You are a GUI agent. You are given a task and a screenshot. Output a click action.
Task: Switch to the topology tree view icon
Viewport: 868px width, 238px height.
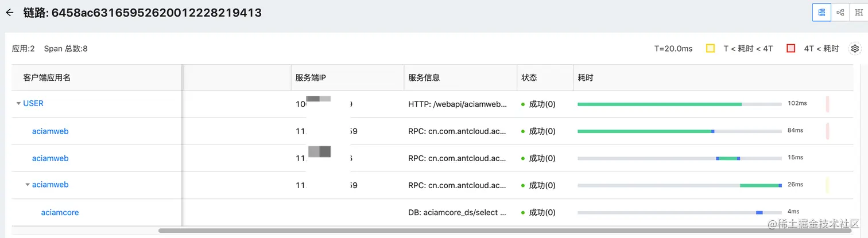[x=840, y=13]
